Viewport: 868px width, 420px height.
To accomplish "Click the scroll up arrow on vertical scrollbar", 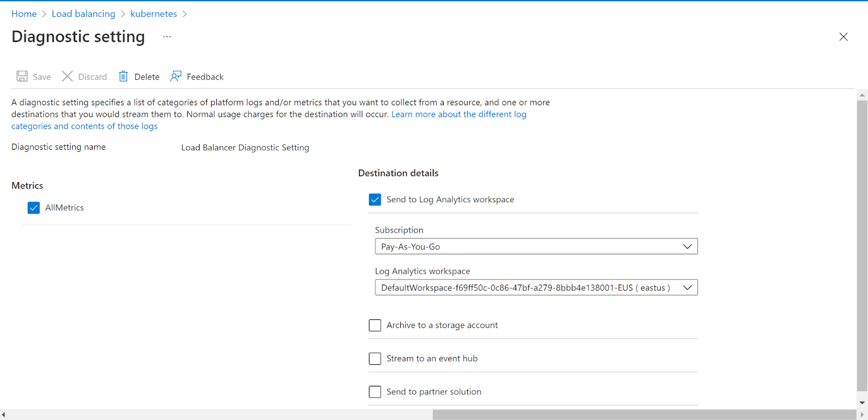I will pyautogui.click(x=862, y=95).
